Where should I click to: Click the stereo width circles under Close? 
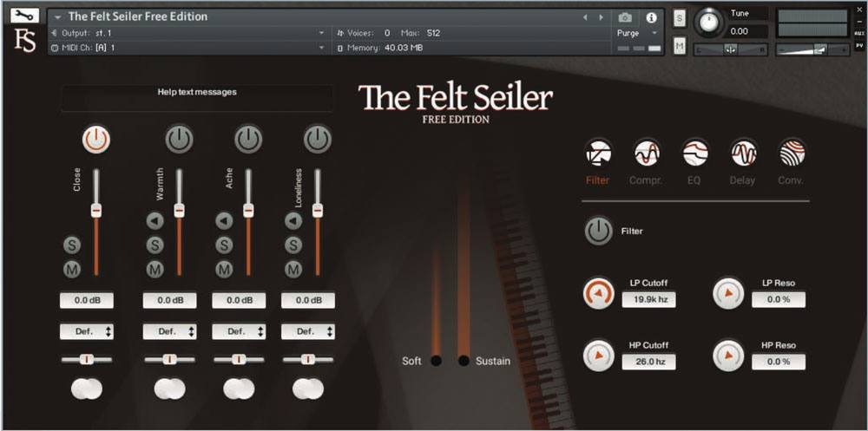pos(86,389)
